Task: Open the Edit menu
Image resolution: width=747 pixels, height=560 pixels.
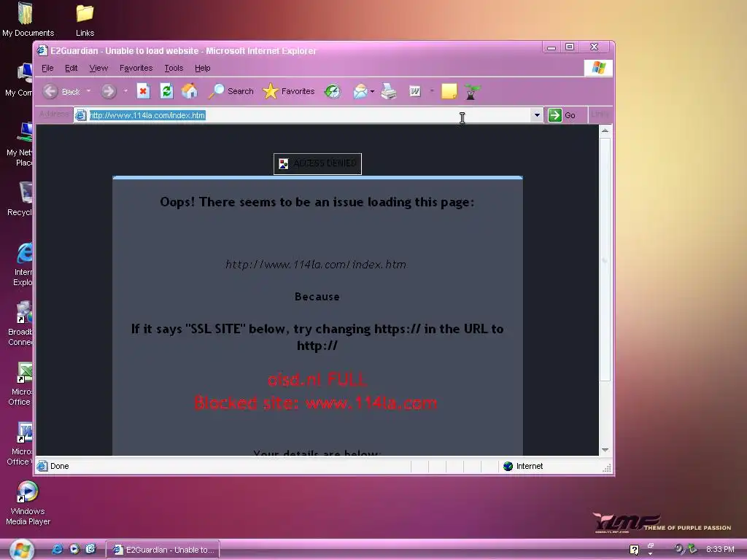Action: click(x=71, y=68)
